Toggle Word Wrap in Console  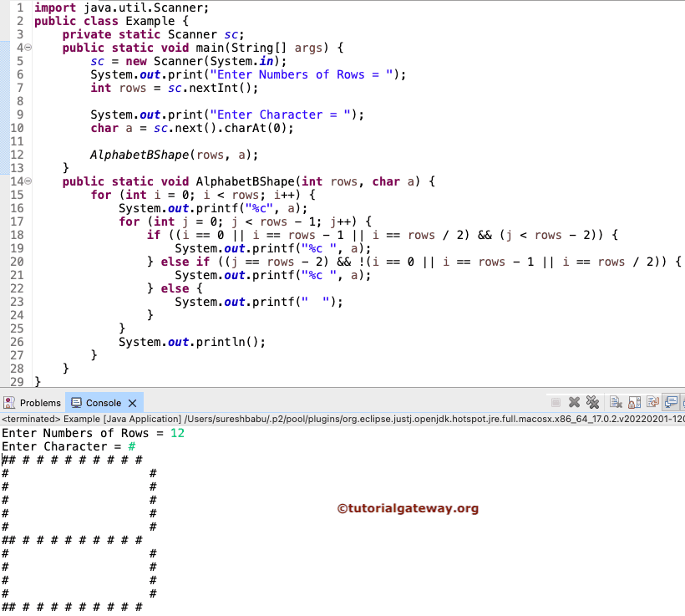(x=652, y=402)
